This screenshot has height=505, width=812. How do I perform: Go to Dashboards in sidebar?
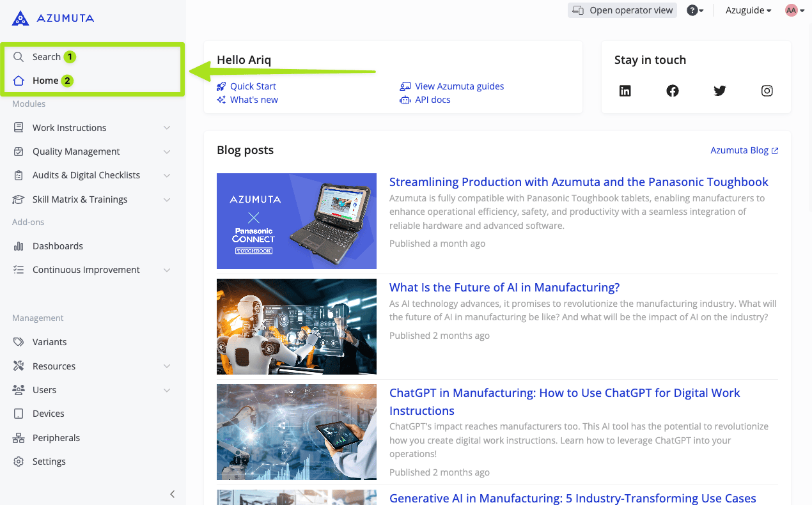click(x=58, y=246)
